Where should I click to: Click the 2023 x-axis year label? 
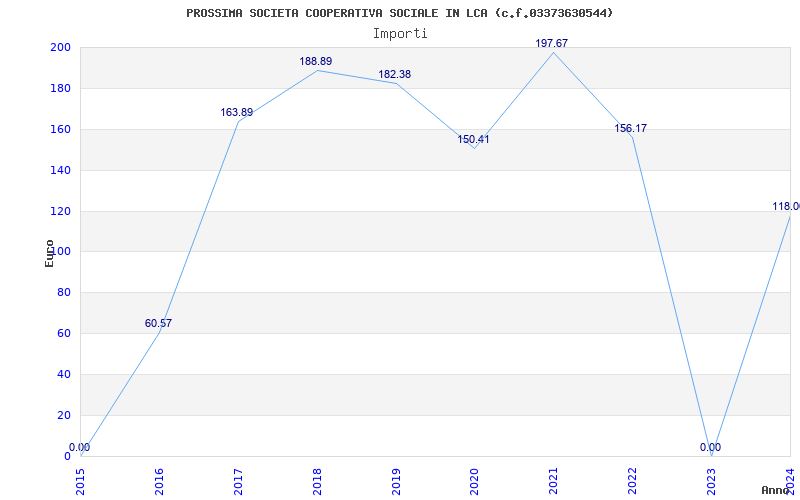tap(711, 480)
